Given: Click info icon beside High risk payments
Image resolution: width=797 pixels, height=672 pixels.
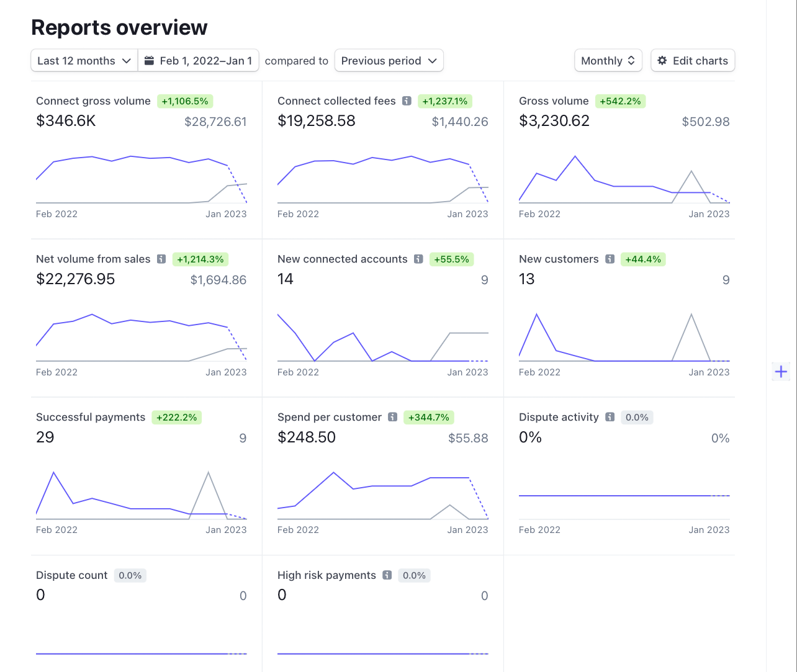Looking at the screenshot, I should click(x=387, y=575).
